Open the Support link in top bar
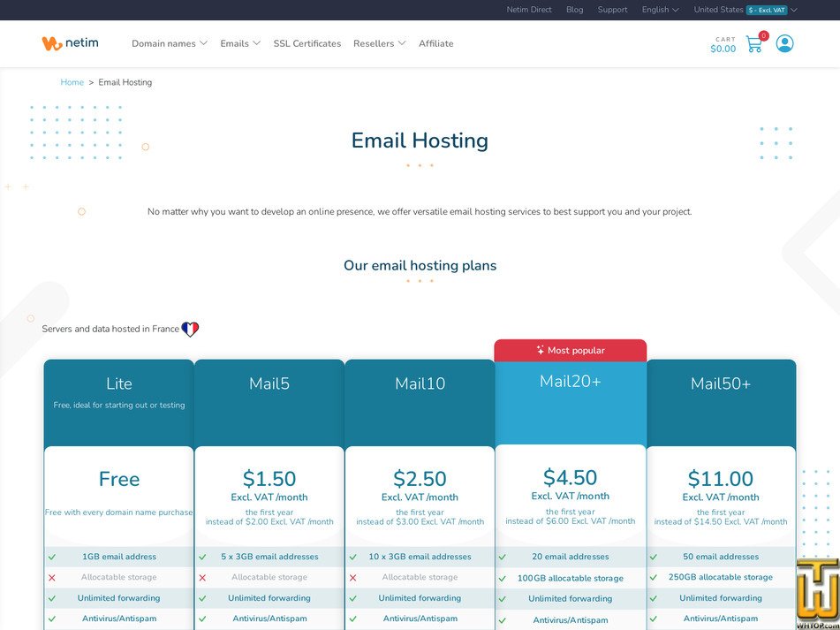Image resolution: width=840 pixels, height=630 pixels. tap(612, 10)
